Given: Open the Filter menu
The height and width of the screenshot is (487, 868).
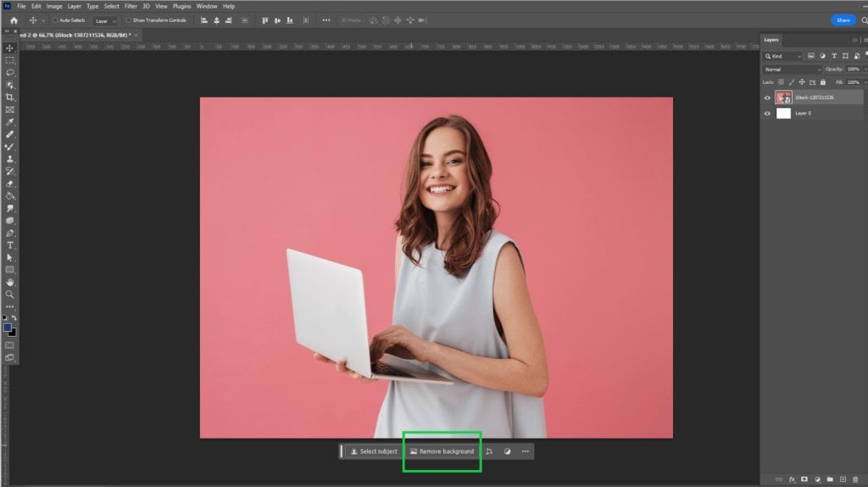Looking at the screenshot, I should click(131, 6).
